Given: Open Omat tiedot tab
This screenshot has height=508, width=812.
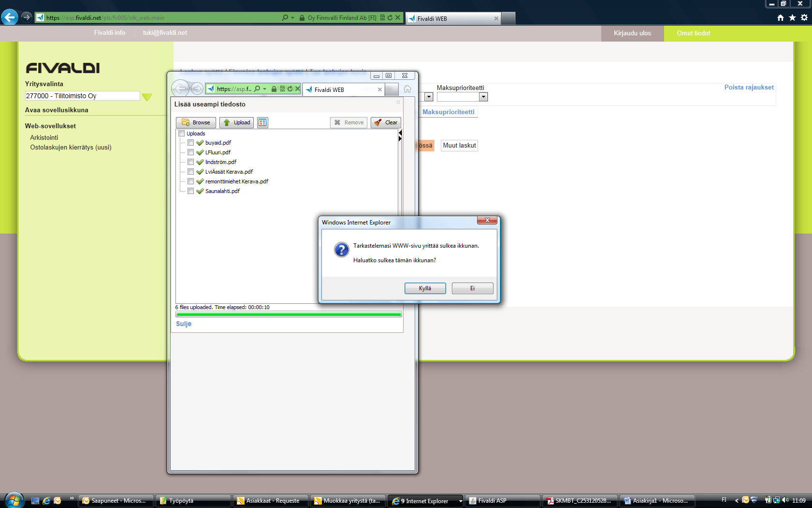Looking at the screenshot, I should coord(694,33).
